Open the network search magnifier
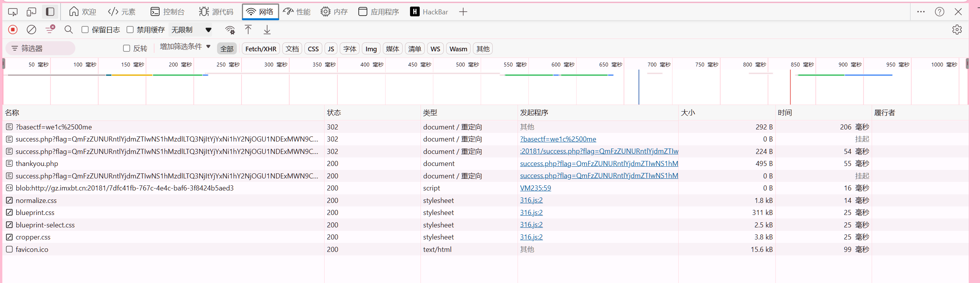The height and width of the screenshot is (283, 980). (69, 30)
